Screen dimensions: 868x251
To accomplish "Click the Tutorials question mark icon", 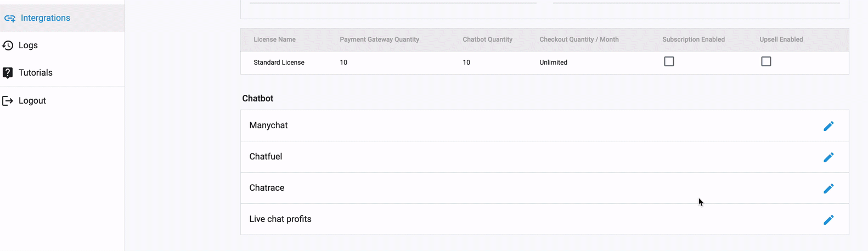I will 8,73.
